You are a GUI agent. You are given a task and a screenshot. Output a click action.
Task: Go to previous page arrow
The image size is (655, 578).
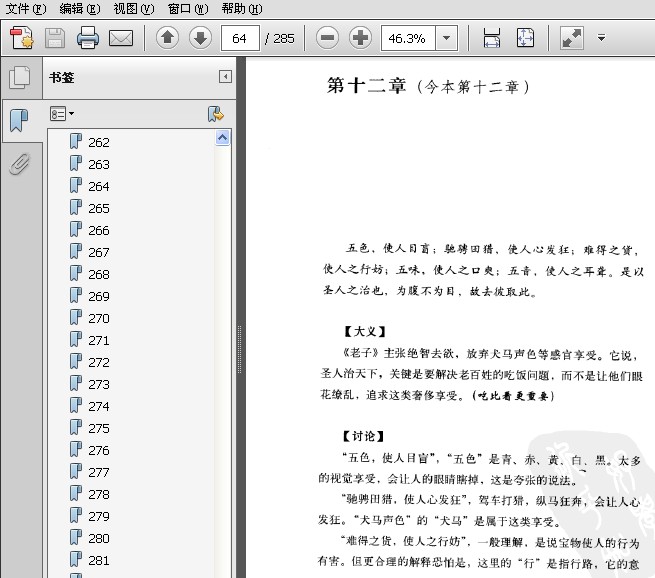tap(168, 38)
